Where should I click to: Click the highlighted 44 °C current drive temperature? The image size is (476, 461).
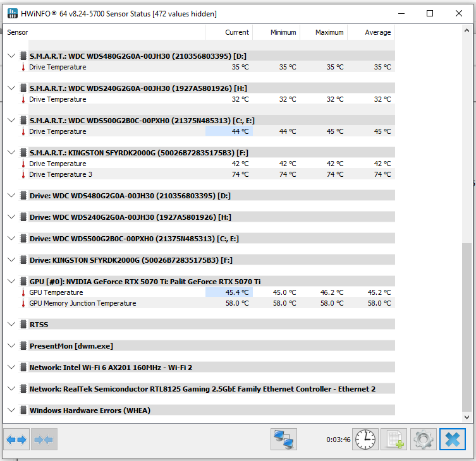click(240, 131)
